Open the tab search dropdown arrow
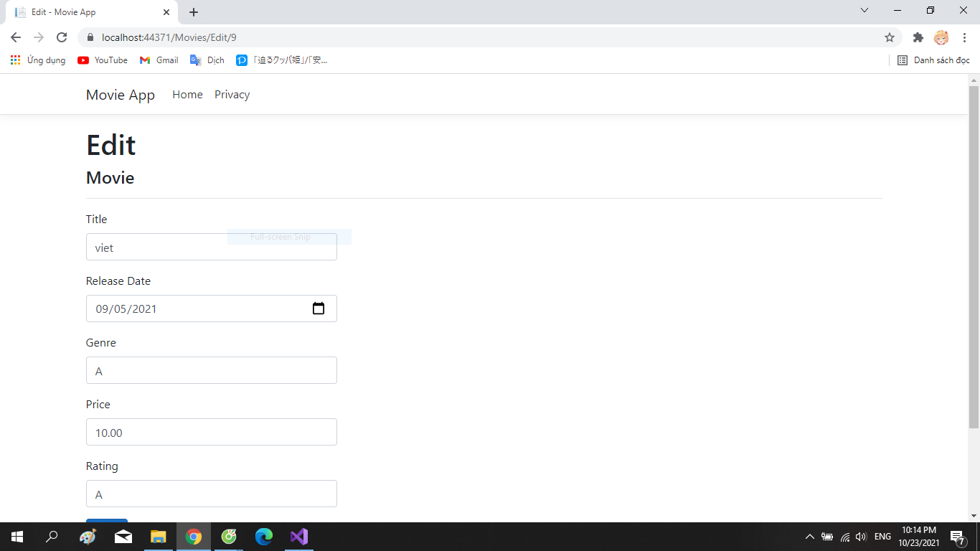The width and height of the screenshot is (980, 551). pos(864,11)
